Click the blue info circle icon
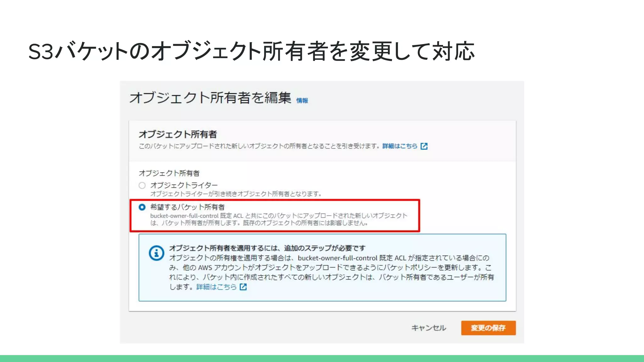This screenshot has width=644, height=362. (157, 253)
